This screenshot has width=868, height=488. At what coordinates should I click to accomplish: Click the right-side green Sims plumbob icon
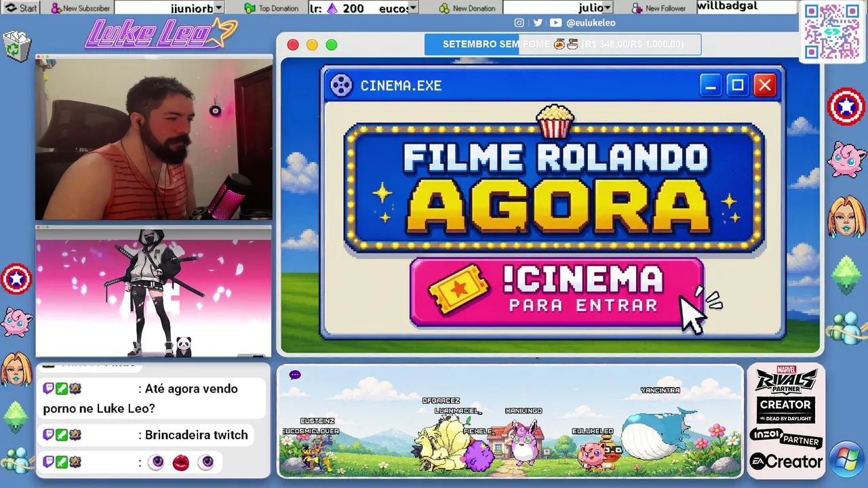[x=846, y=275]
